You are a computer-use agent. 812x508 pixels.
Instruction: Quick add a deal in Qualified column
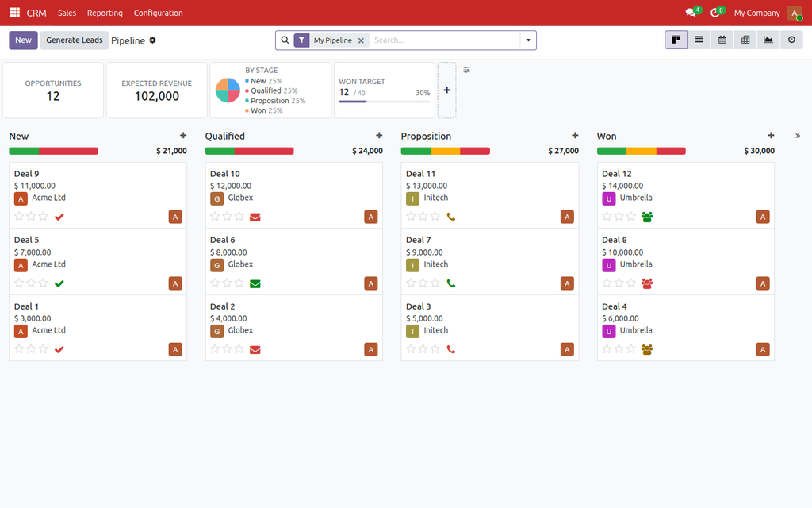(379, 135)
